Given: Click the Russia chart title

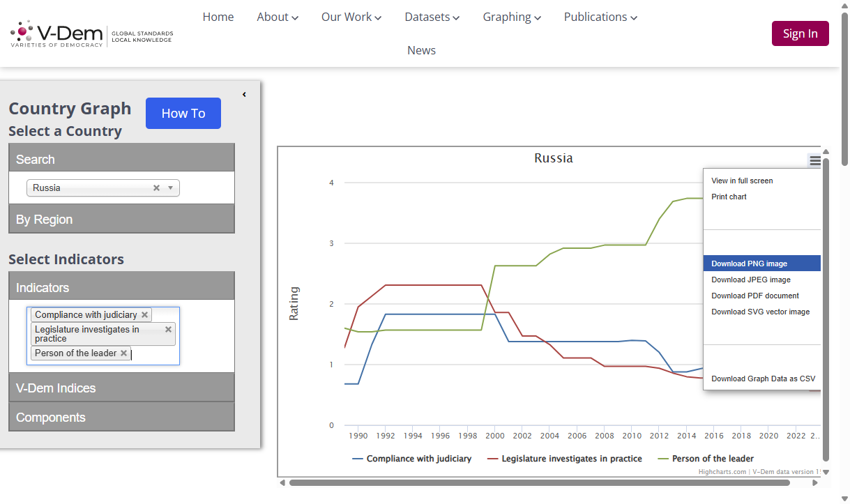Looking at the screenshot, I should (x=554, y=158).
